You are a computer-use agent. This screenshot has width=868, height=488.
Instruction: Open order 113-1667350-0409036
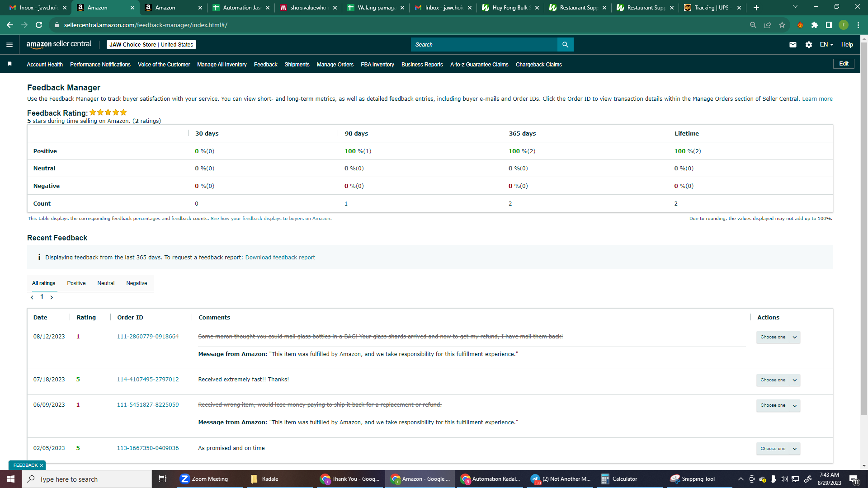(148, 448)
